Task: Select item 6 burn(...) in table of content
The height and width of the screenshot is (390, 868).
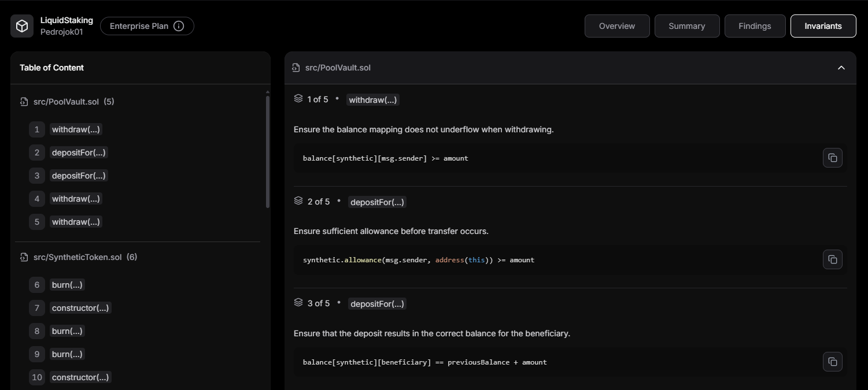Action: (x=67, y=285)
